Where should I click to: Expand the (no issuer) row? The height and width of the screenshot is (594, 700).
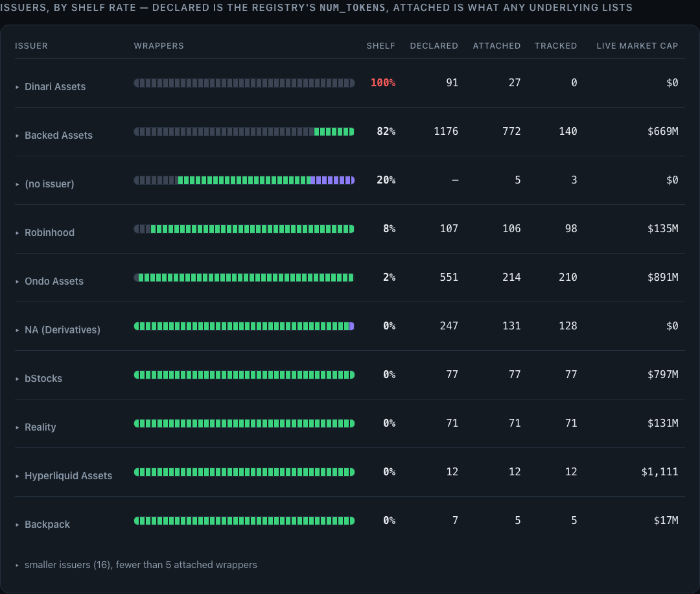(17, 184)
